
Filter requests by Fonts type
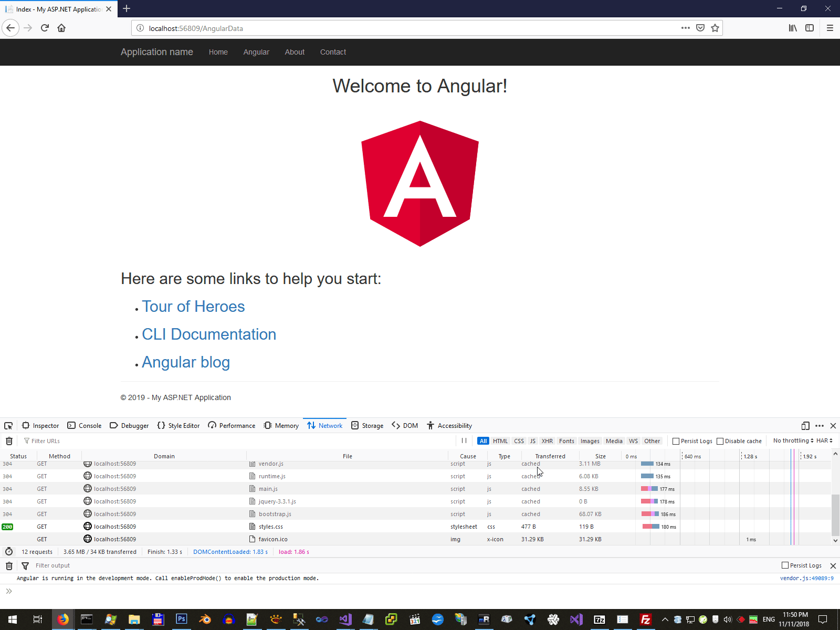point(566,441)
